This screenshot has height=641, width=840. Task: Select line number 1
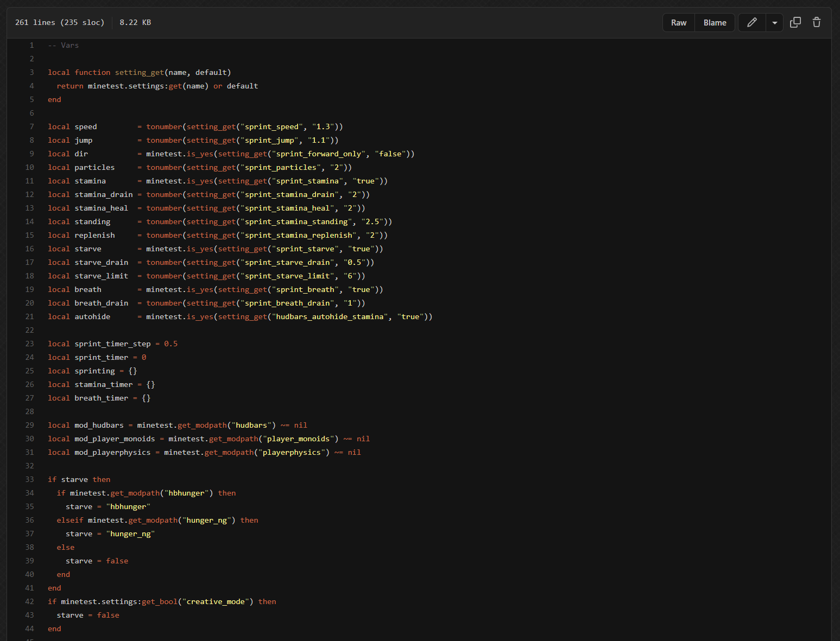pos(31,46)
